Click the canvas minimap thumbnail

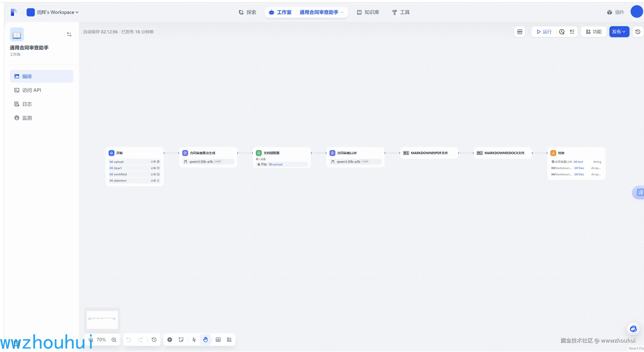click(102, 320)
